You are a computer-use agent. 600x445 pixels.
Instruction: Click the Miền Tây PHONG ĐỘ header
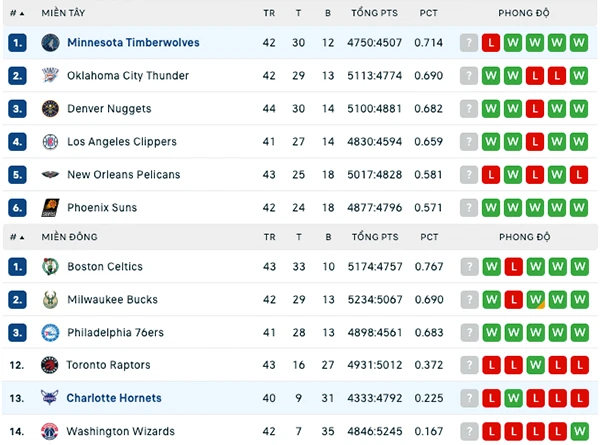524,13
